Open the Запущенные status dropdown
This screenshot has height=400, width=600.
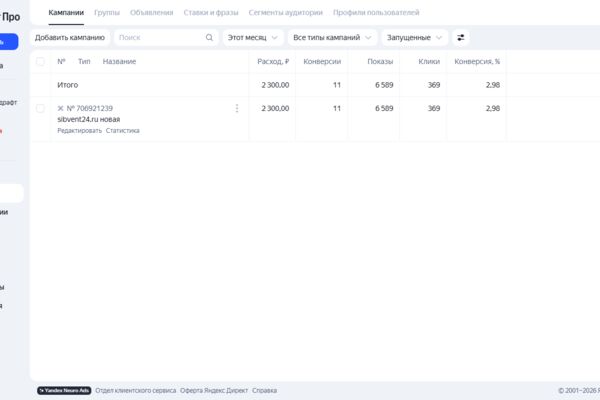(x=414, y=38)
